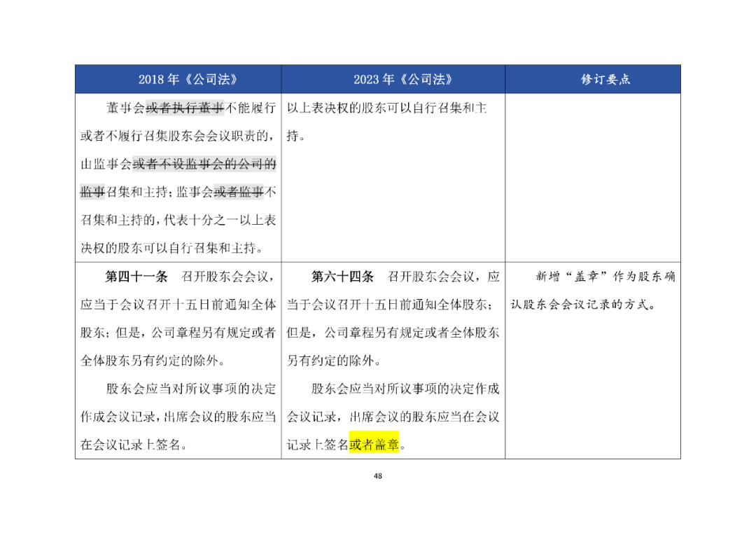Image resolution: width=756 pixels, height=535 pixels.
Task: Click the highlighted text 或者盖章
Action: point(374,444)
